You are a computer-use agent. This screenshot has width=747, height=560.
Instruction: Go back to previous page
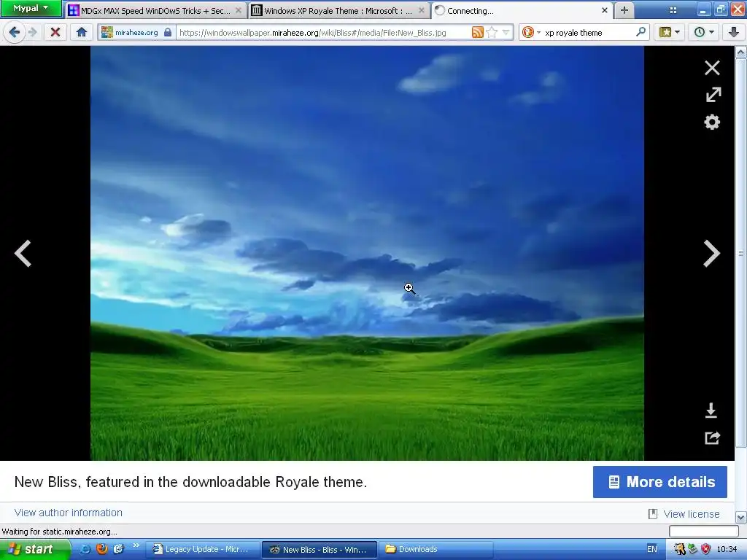15,32
